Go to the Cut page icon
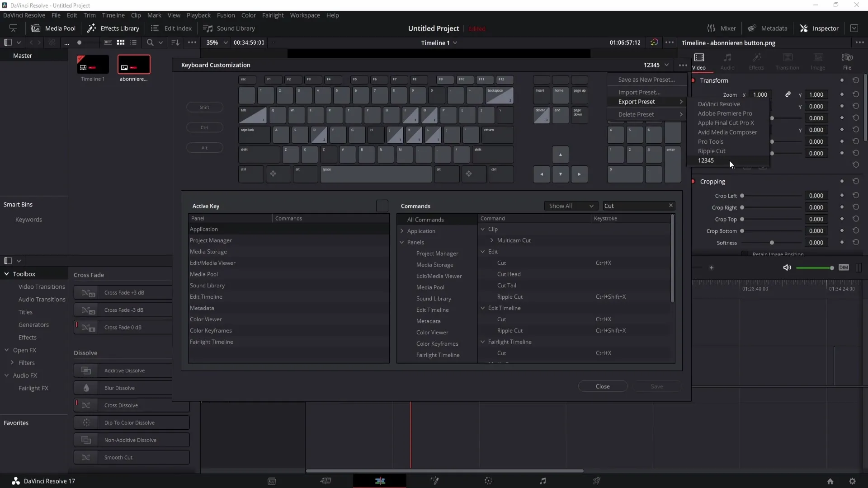 [325, 481]
